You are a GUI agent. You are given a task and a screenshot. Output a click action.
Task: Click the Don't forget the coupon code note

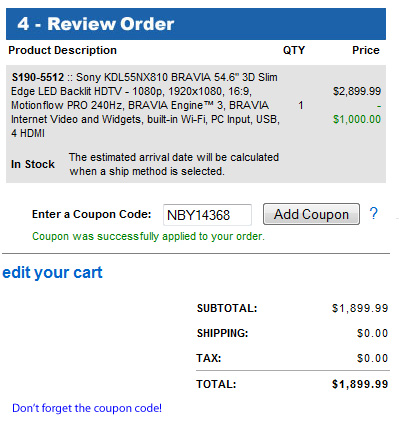pyautogui.click(x=87, y=408)
